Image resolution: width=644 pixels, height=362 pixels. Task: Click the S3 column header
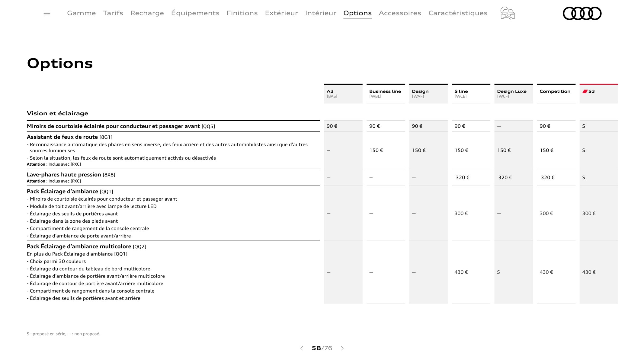pos(599,94)
